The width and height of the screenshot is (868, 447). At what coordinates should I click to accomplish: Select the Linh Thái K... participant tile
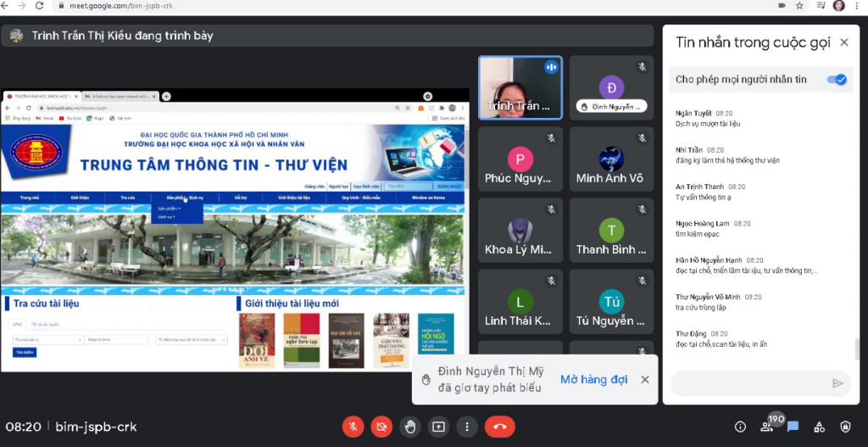tap(520, 301)
